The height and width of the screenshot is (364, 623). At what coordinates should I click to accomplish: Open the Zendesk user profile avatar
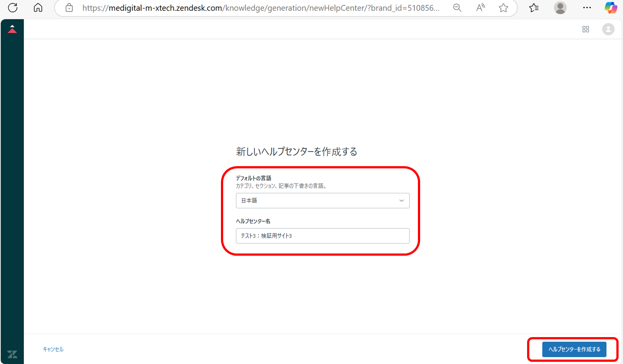coord(608,29)
